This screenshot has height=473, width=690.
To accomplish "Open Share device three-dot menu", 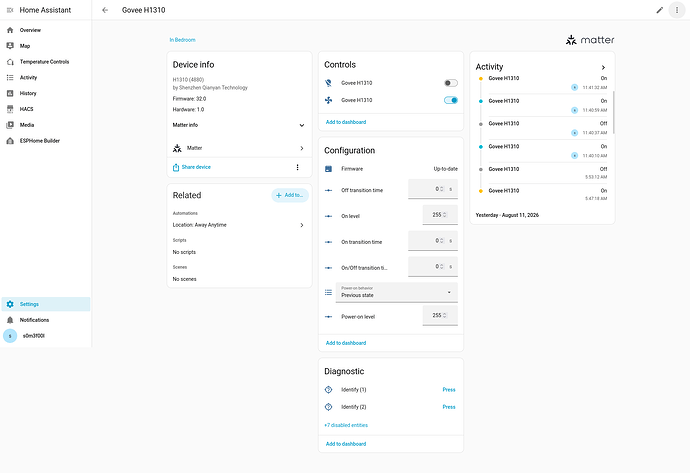I will pyautogui.click(x=297, y=167).
